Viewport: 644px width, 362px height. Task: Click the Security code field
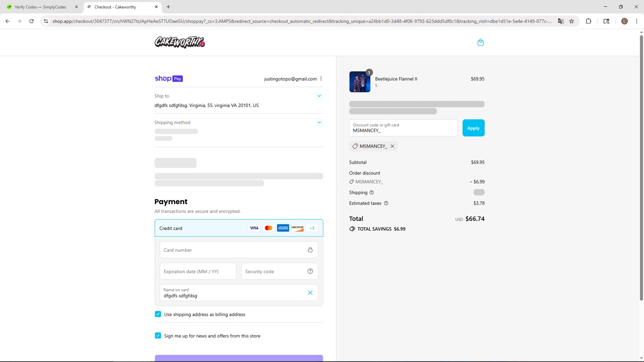pos(279,271)
